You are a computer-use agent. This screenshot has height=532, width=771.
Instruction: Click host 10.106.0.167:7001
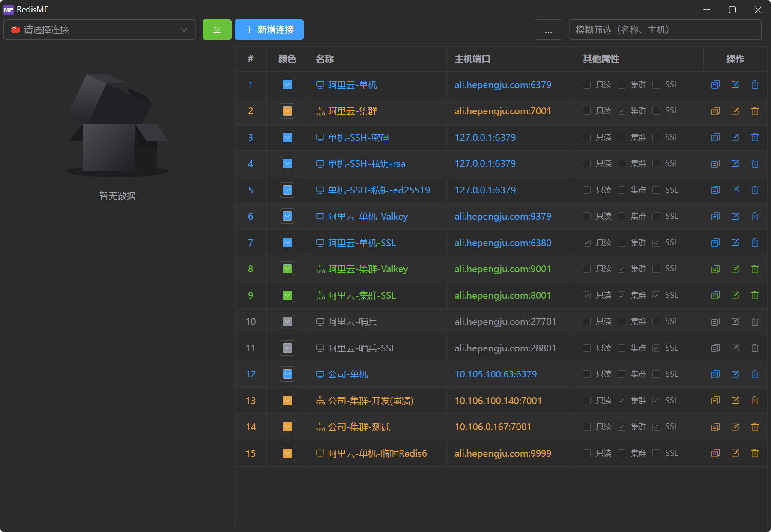(x=493, y=427)
